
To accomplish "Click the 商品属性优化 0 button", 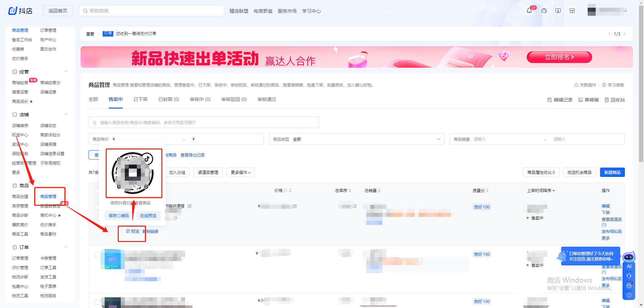I will [541, 172].
